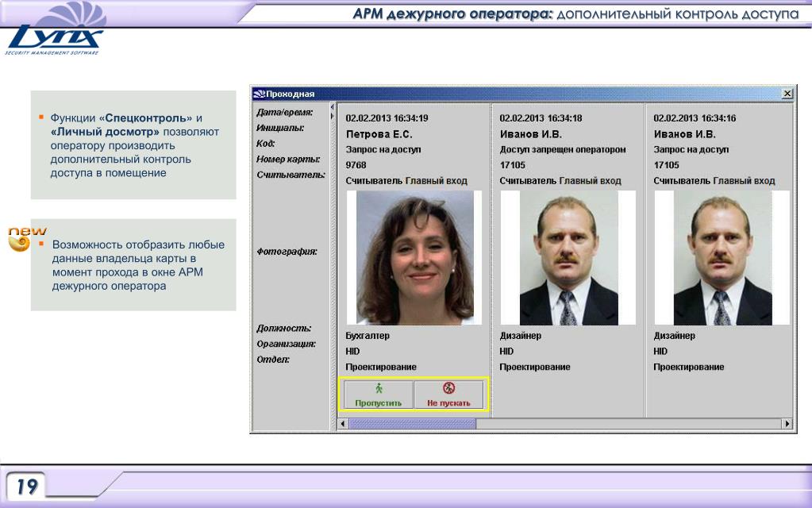The image size is (812, 508).
Task: Click the red no-entry icon in Не пускать
Action: coord(448,388)
